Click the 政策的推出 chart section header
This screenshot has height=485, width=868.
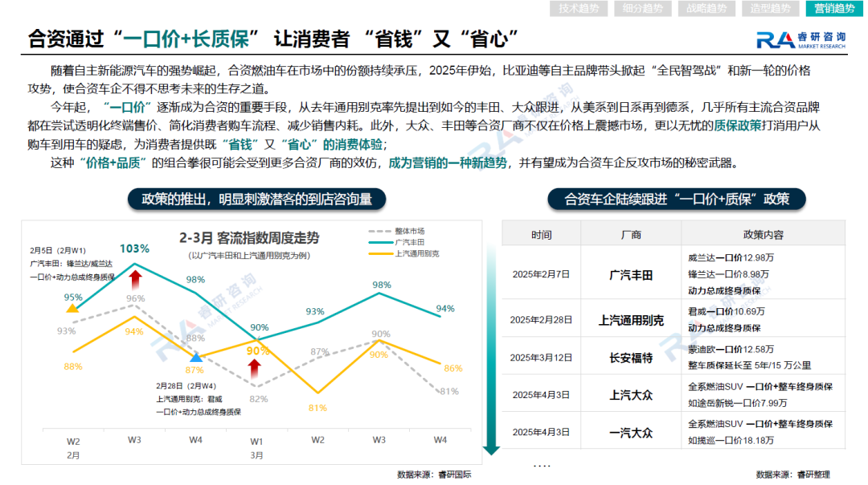256,199
